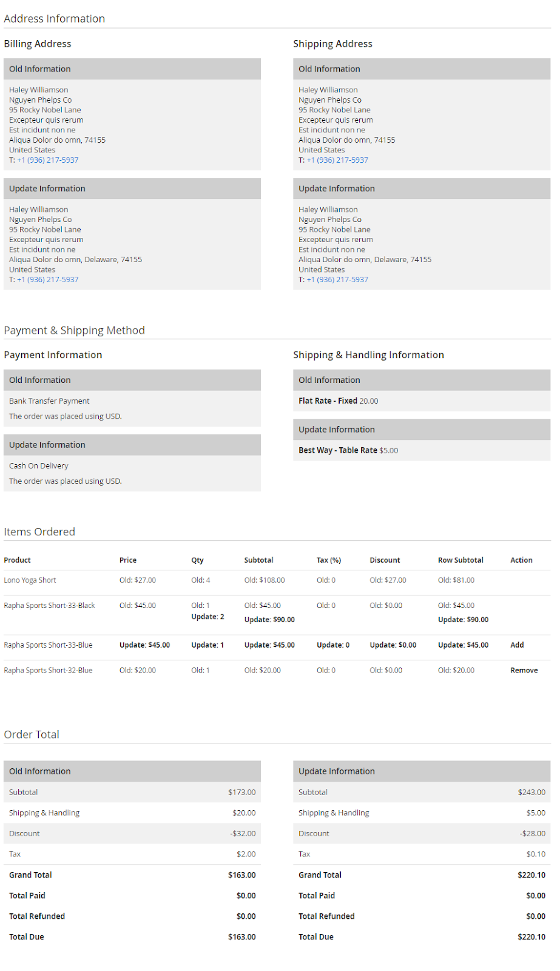
Task: Click the updated Grand Total amount $220.10
Action: coord(531,875)
